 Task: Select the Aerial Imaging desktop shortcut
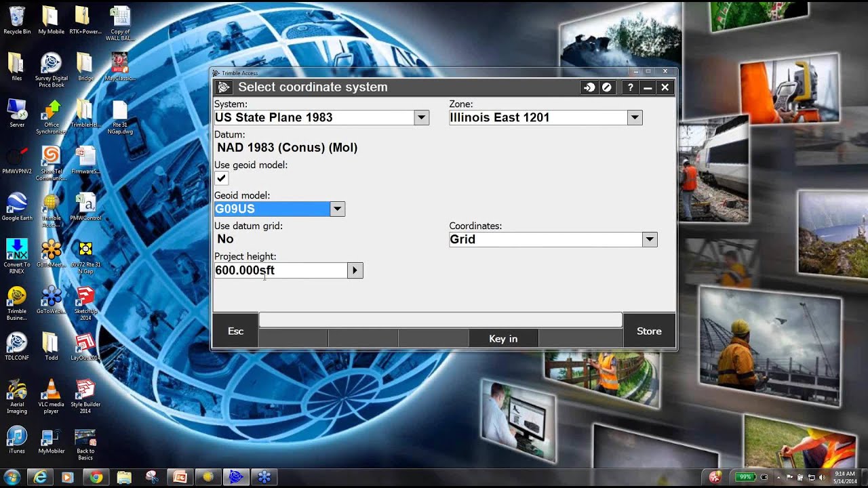click(17, 396)
